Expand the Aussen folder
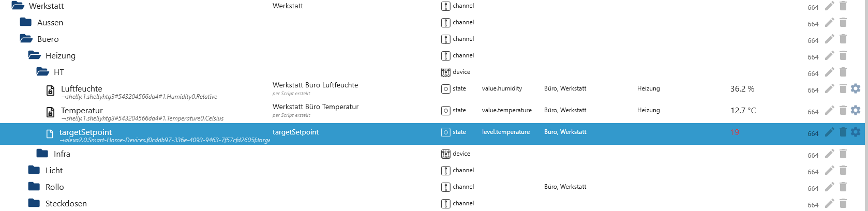This screenshot has height=211, width=868. (26, 23)
